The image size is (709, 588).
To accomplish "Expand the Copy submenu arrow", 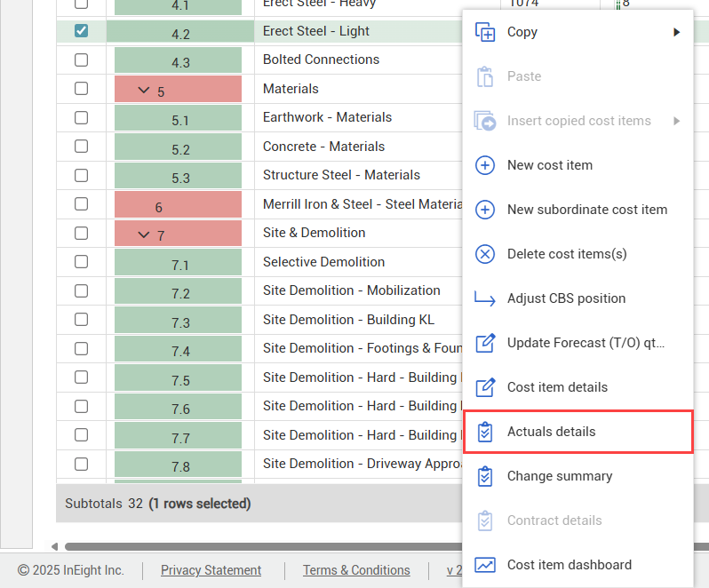I will pyautogui.click(x=676, y=32).
